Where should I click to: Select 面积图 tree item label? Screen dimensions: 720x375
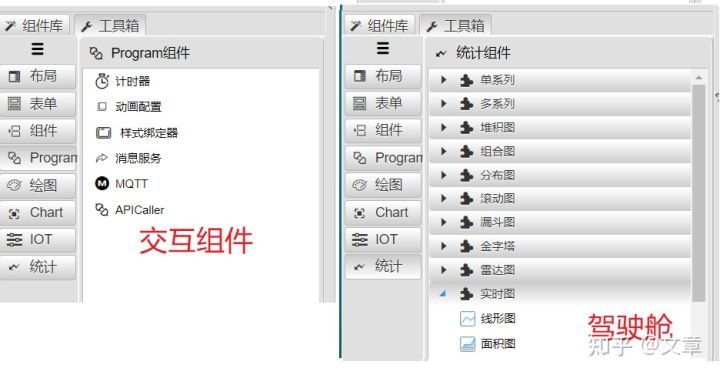click(x=498, y=344)
